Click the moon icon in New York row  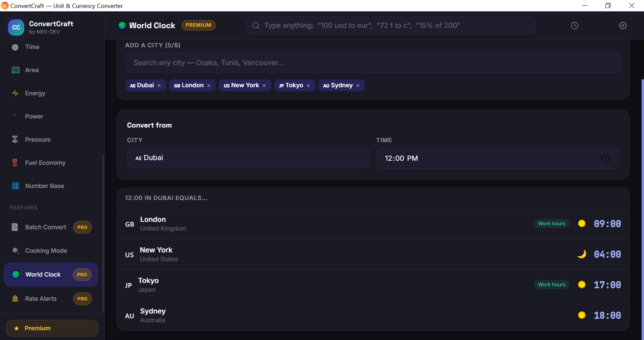pos(582,254)
